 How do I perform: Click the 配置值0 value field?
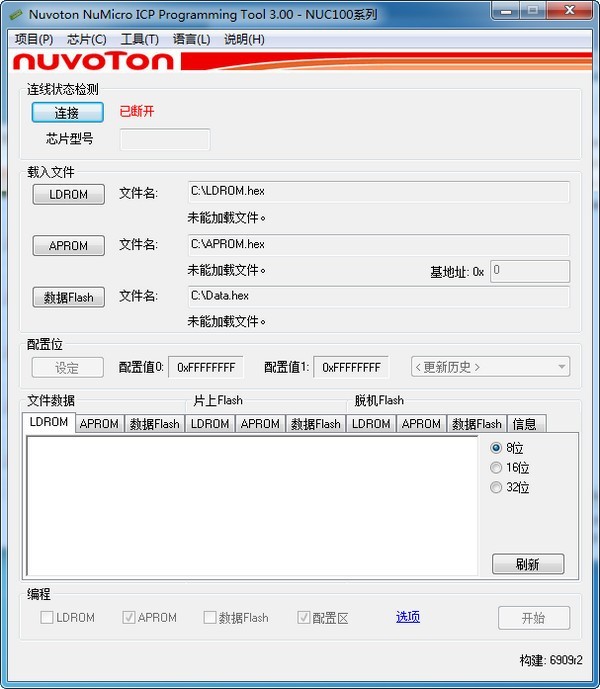206,367
